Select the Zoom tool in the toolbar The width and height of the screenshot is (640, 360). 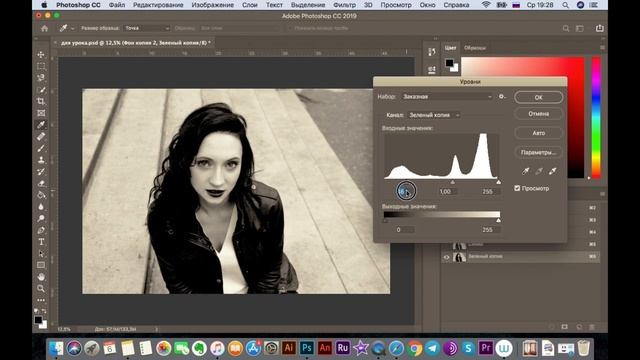(x=41, y=289)
